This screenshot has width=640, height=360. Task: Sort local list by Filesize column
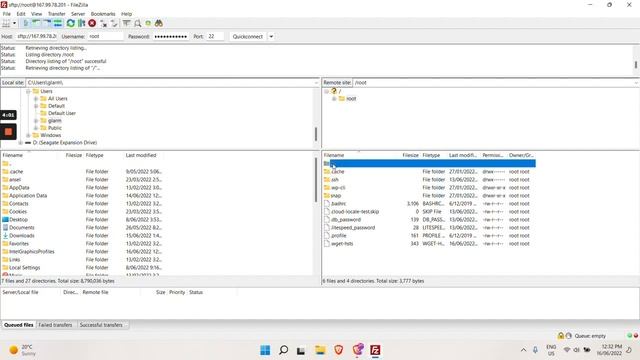point(73,156)
